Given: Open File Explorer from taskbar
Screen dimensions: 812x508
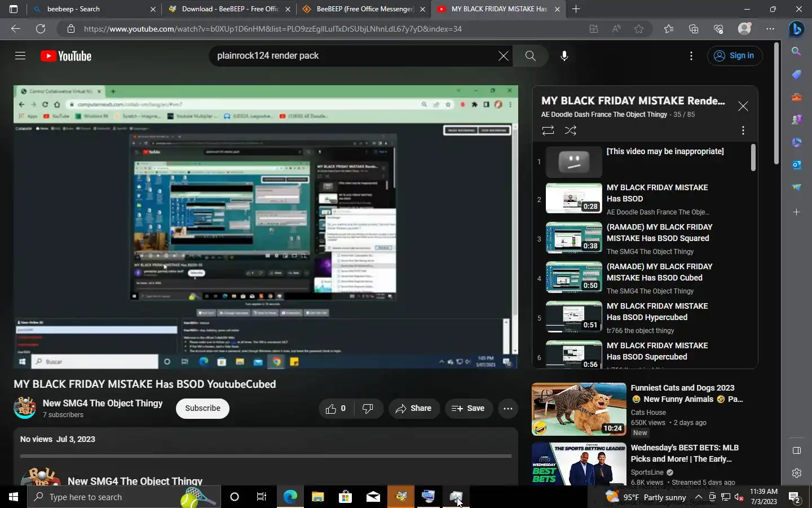Looking at the screenshot, I should pyautogui.click(x=317, y=497).
